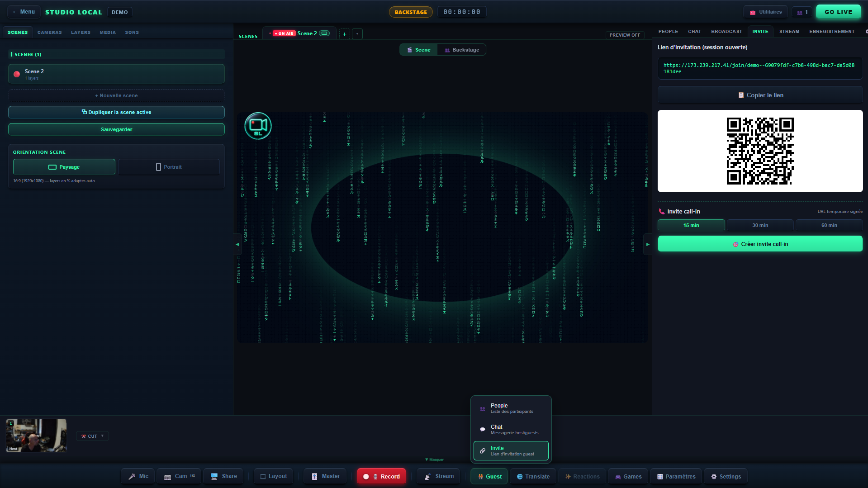This screenshot has width=868, height=488.
Task: Select People in the Guest popup menu
Action: click(511, 408)
